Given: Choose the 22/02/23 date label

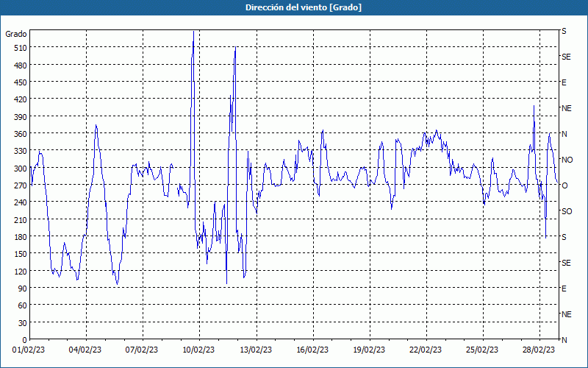Looking at the screenshot, I should tap(426, 350).
